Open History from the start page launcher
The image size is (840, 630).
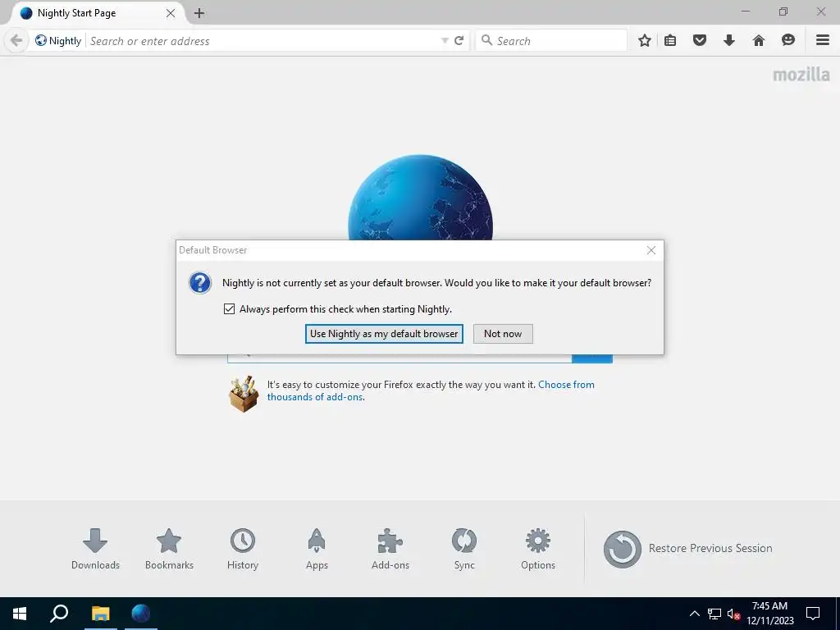pyautogui.click(x=243, y=549)
